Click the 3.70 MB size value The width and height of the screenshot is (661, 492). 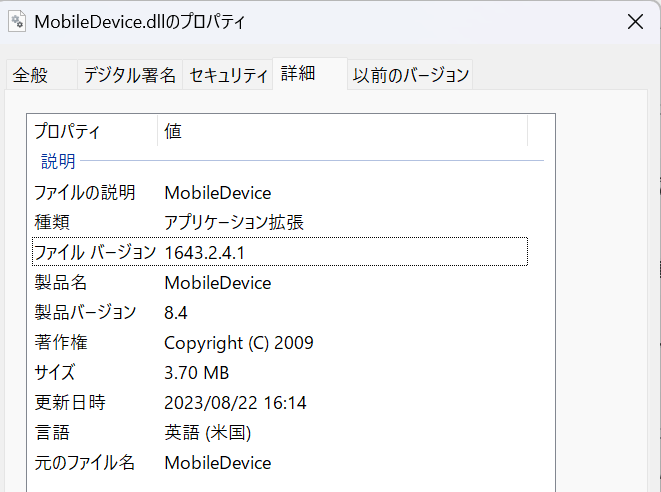(196, 373)
